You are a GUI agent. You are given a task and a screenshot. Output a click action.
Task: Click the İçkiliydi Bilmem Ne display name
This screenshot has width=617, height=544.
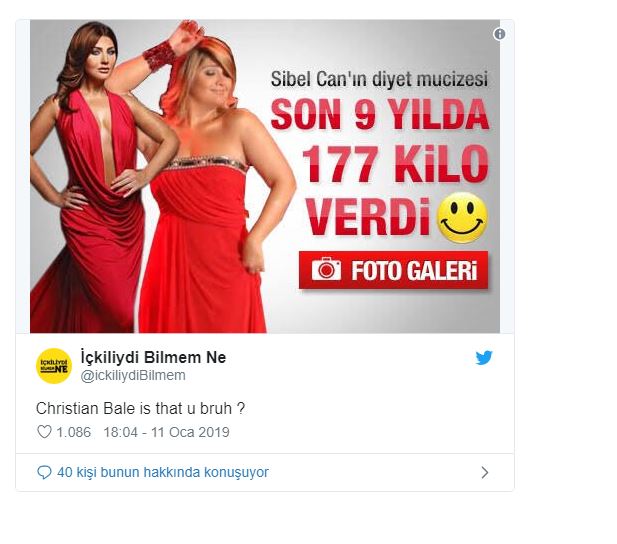(153, 357)
